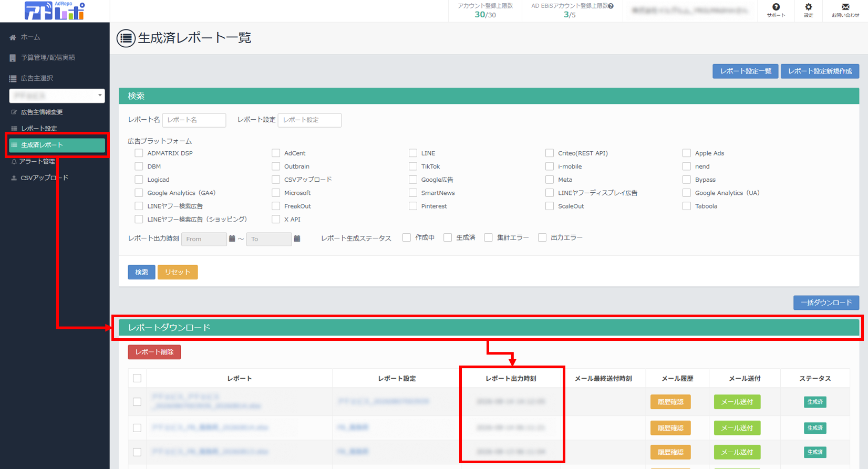This screenshot has height=469, width=868.
Task: Tick the 出力エラー status checkbox
Action: (542, 238)
